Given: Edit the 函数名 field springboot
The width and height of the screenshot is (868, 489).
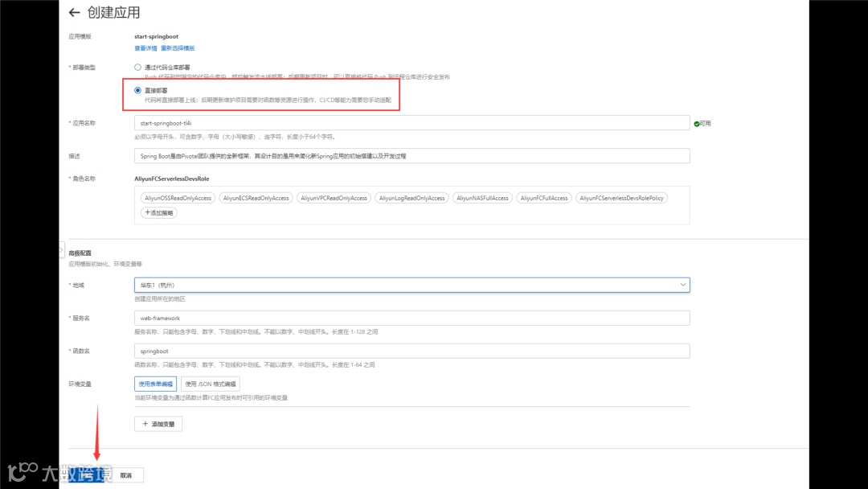Looking at the screenshot, I should point(411,351).
